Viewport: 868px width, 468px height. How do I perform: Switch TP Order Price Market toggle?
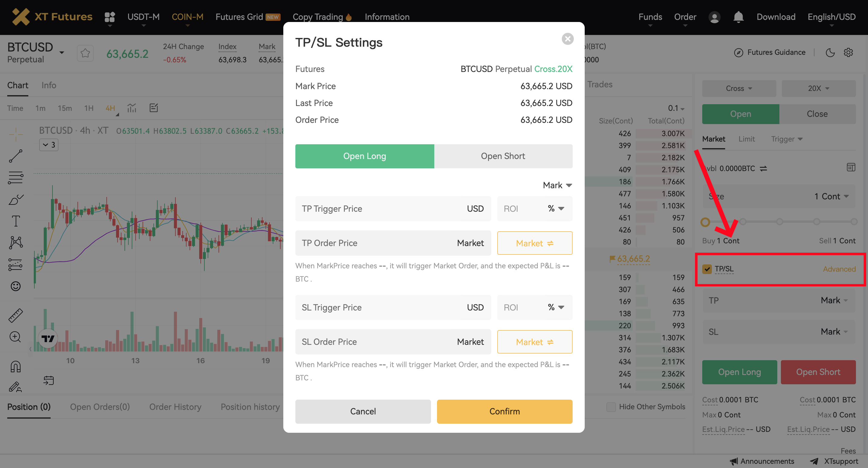[534, 243]
